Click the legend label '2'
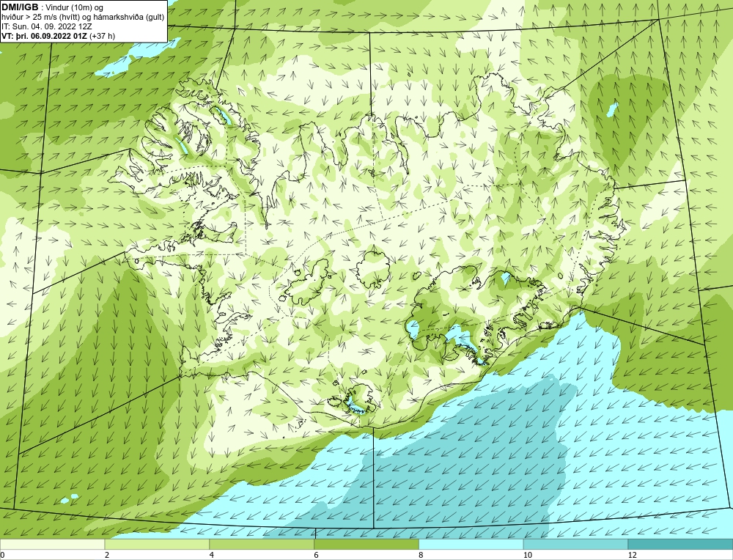This screenshot has height=560, width=733. [107, 555]
